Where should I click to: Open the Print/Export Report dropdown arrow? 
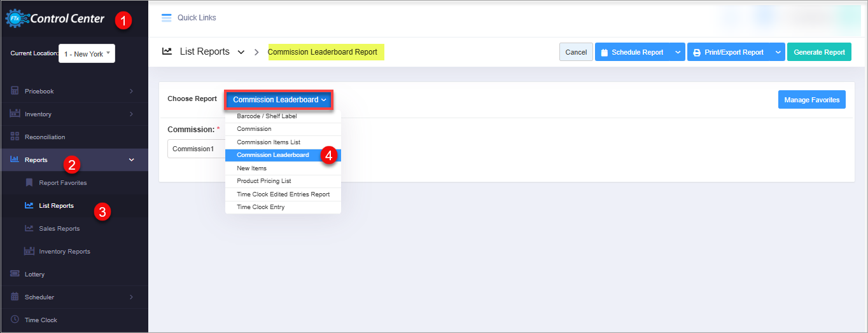pyautogui.click(x=778, y=52)
